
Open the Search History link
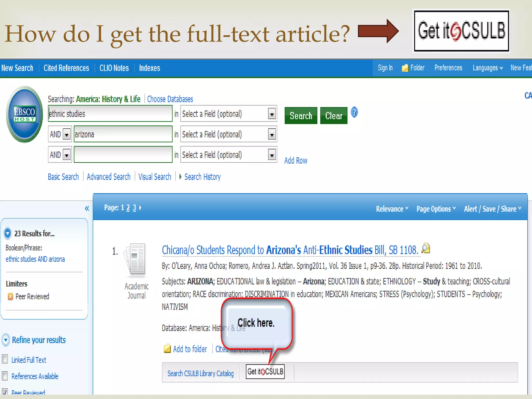[202, 177]
